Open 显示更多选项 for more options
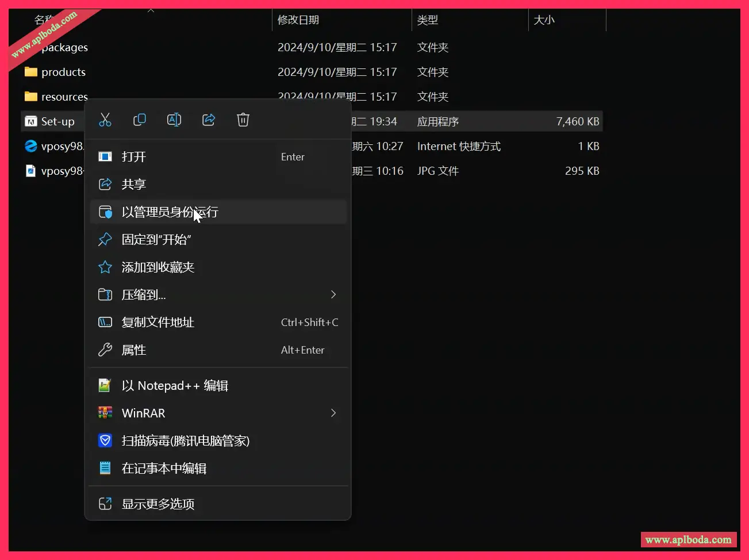Viewport: 749px width, 560px height. (x=158, y=504)
